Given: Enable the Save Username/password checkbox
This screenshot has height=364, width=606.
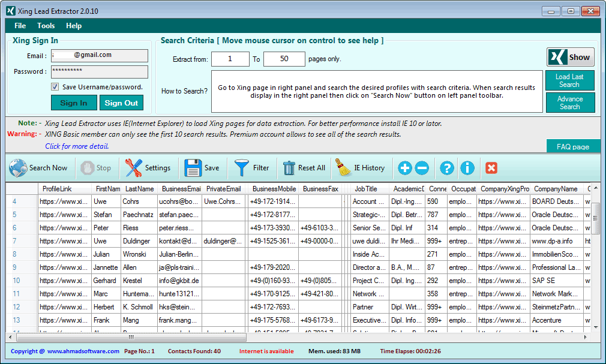Looking at the screenshot, I should tap(56, 87).
